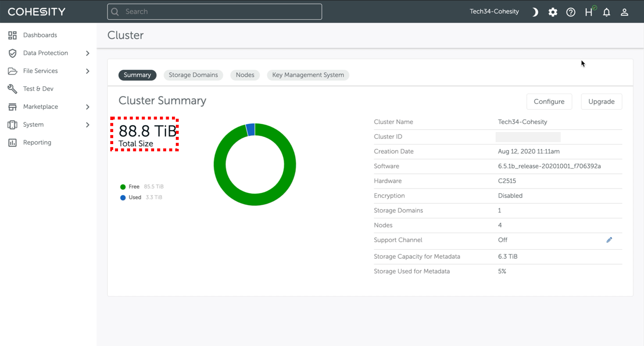
Task: Click the File Services folder icon
Action: coord(13,71)
